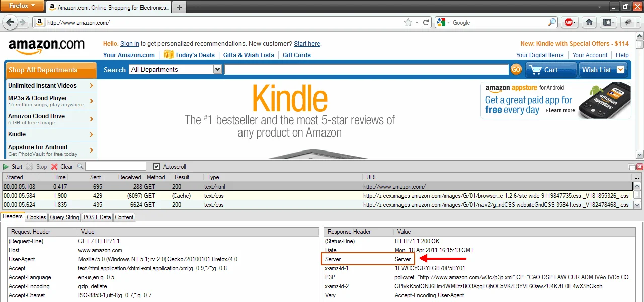Switch to the Headers tab

pos(12,217)
